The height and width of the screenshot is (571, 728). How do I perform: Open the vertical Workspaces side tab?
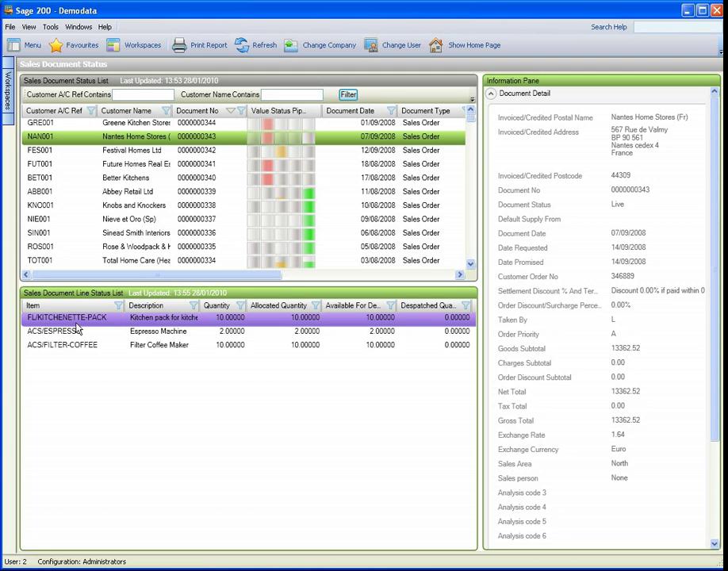point(8,90)
